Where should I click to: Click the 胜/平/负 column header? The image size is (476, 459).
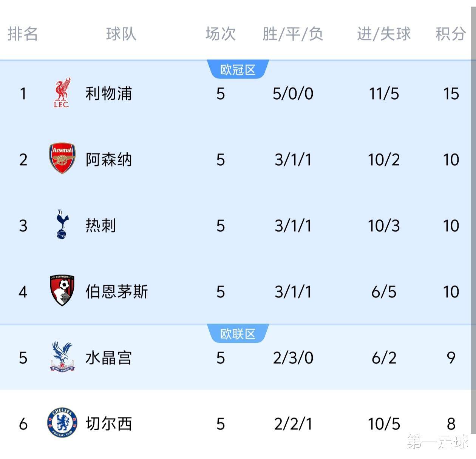(x=293, y=34)
